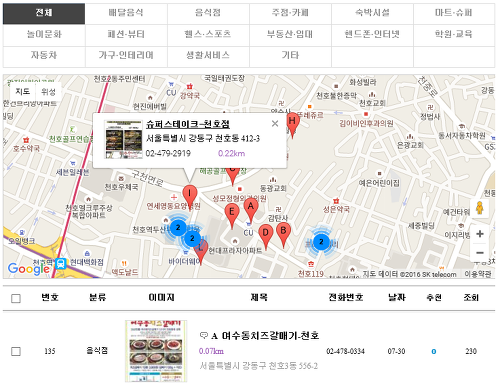The image size is (500, 383).
Task: Click the 분류 column header
Action: click(x=97, y=297)
